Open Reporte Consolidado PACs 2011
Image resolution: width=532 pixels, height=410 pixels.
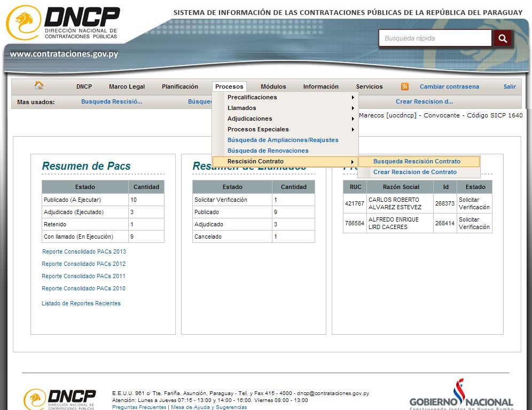83,276
